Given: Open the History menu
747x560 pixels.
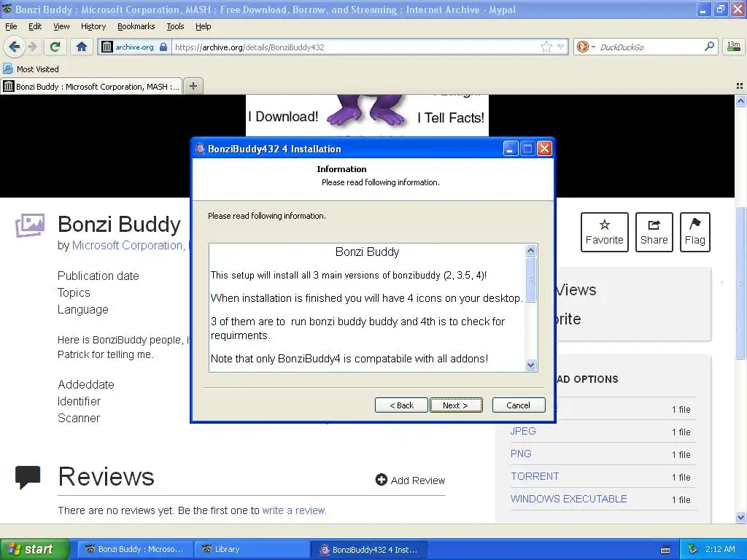Looking at the screenshot, I should pyautogui.click(x=93, y=26).
